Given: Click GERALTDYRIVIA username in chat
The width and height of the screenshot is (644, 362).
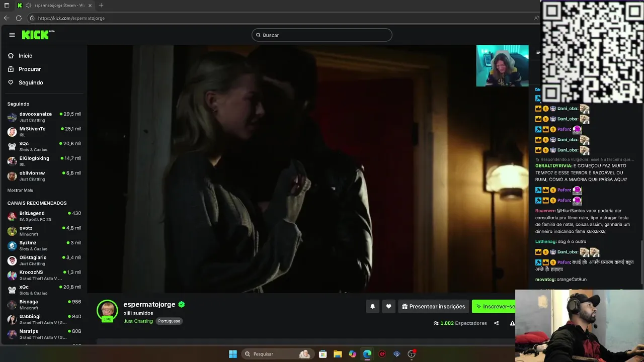Looking at the screenshot, I should pos(553,165).
